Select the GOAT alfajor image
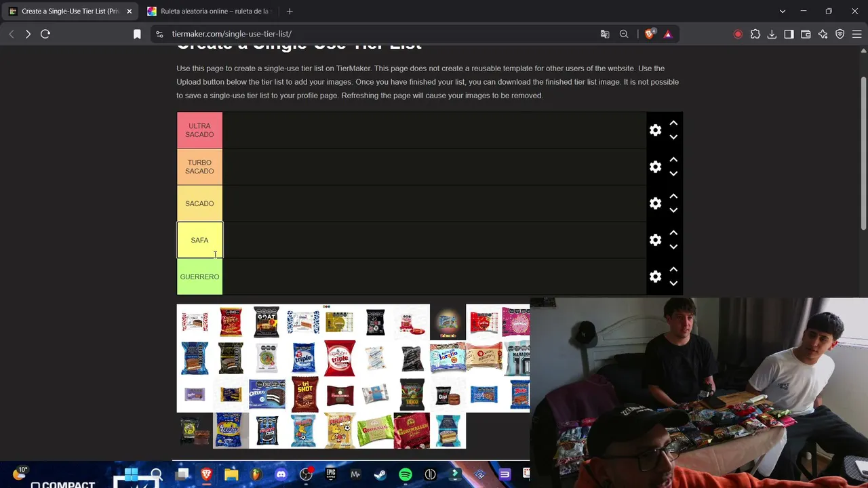The image size is (868, 488). click(x=267, y=322)
